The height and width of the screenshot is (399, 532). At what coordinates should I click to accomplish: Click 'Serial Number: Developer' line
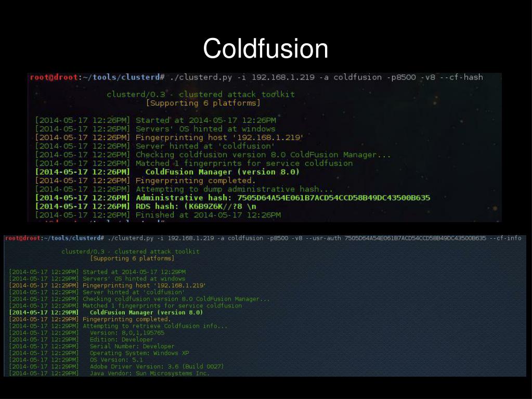click(132, 346)
